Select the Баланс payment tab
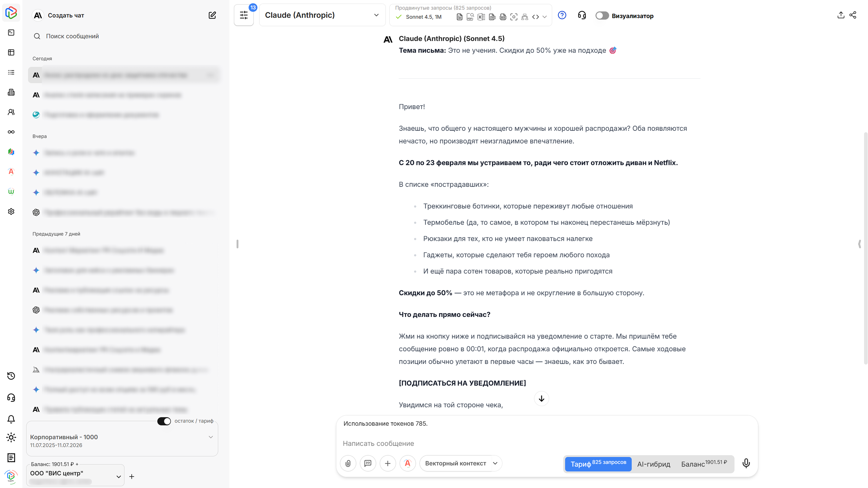The height and width of the screenshot is (488, 868). tap(704, 464)
